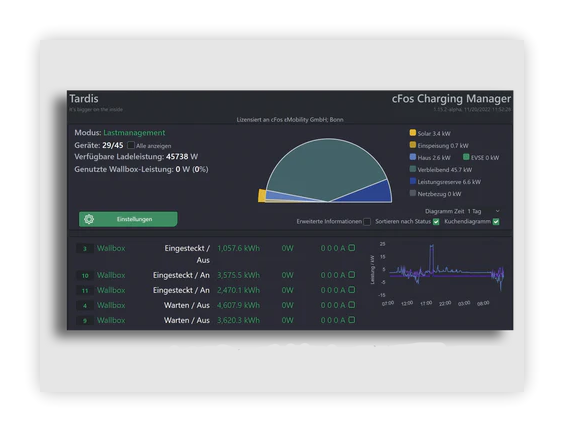
Task: Click the cFos Charging Manager heading
Action: 451,99
